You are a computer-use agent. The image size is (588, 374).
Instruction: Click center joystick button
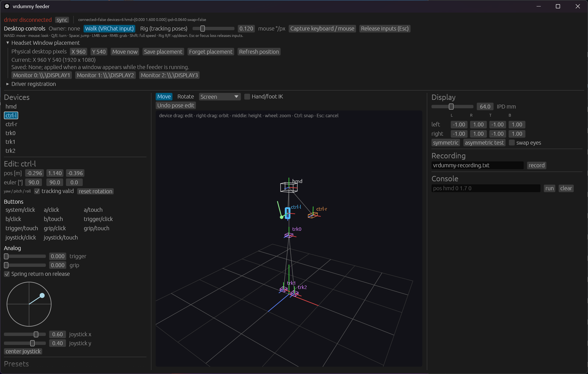(x=23, y=351)
